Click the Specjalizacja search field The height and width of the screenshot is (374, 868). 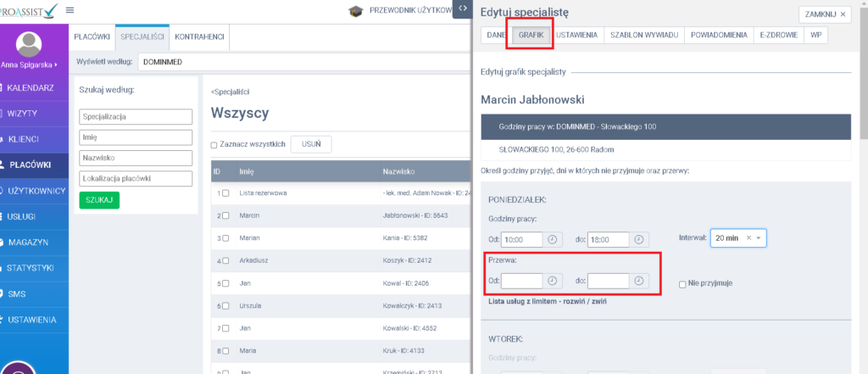(135, 117)
